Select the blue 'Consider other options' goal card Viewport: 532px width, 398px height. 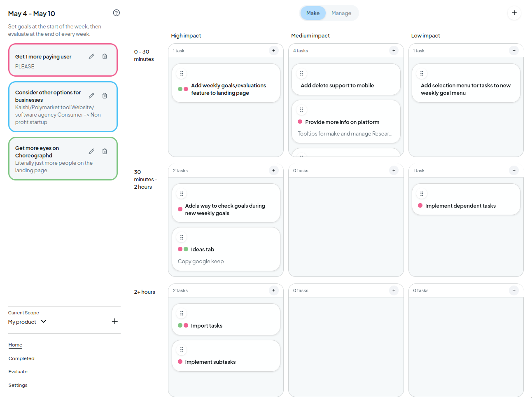[x=63, y=107]
